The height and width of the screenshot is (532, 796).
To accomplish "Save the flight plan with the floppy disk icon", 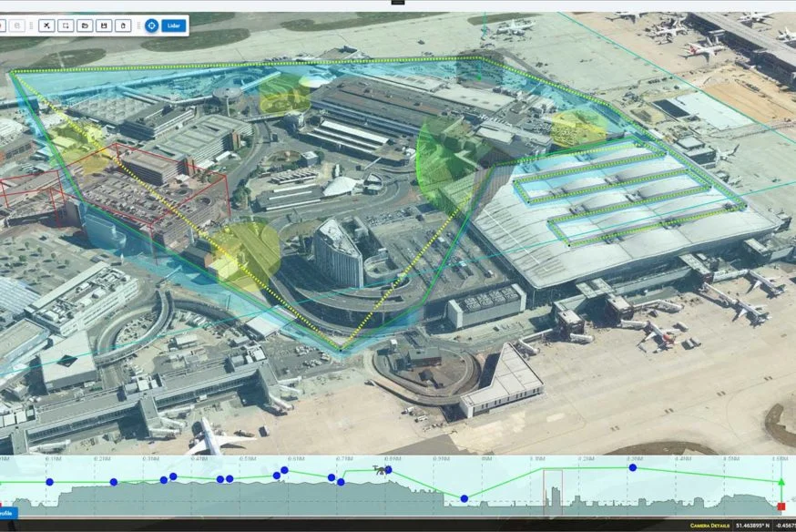I will 104,26.
